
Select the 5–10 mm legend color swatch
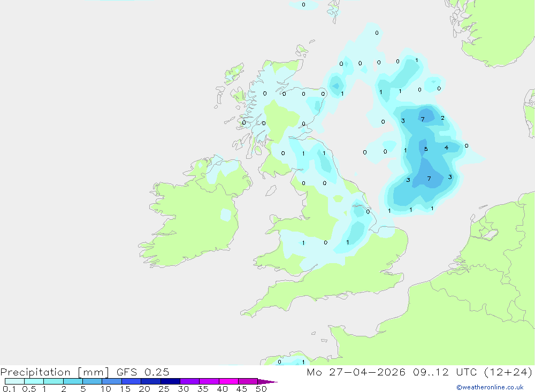92,381
